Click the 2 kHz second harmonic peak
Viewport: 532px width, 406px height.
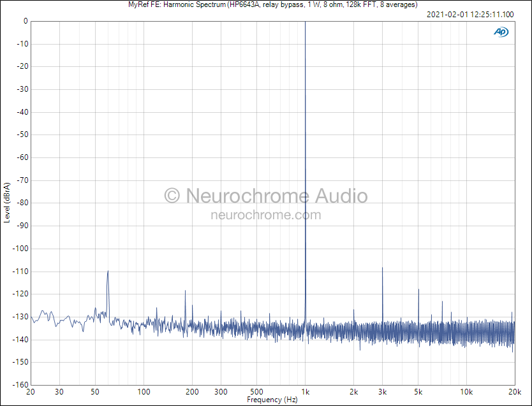coord(353,310)
